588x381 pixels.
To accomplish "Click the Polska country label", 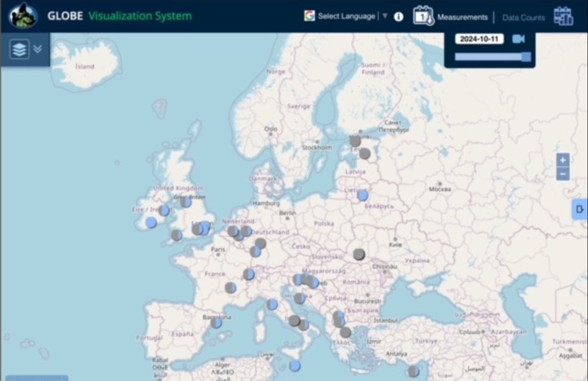I will (324, 223).
